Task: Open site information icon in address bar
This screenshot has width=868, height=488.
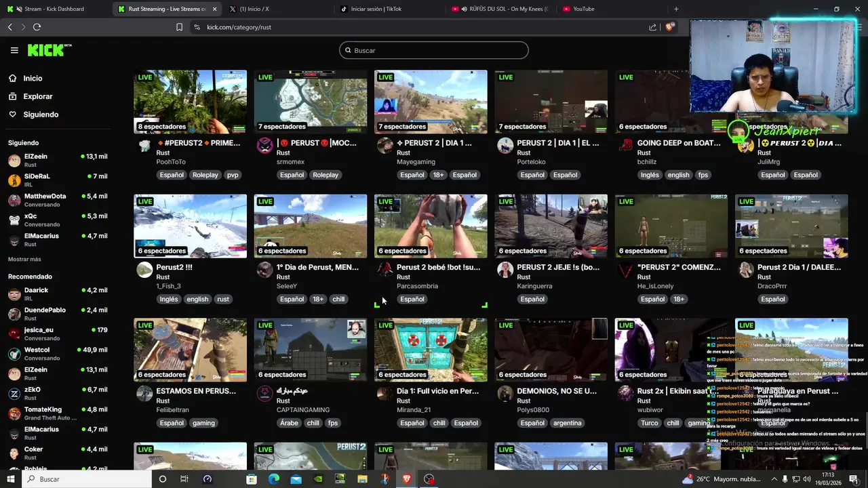Action: 197,27
